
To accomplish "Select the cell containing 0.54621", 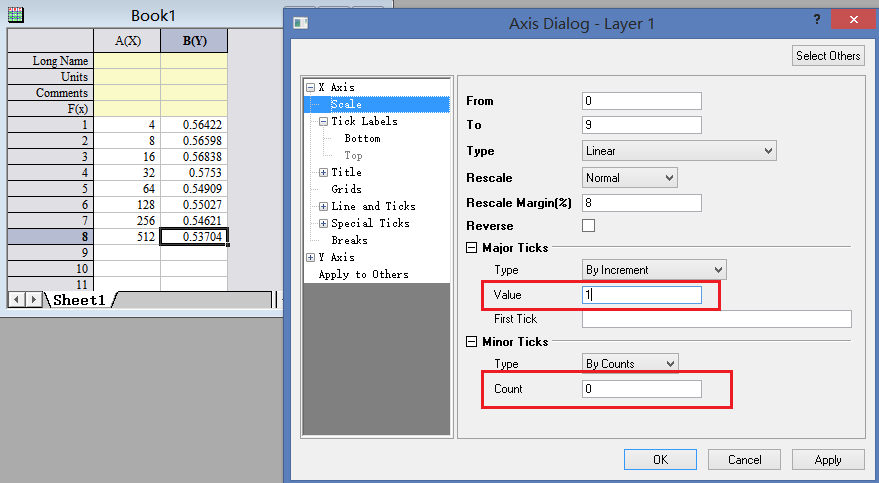I will point(195,220).
